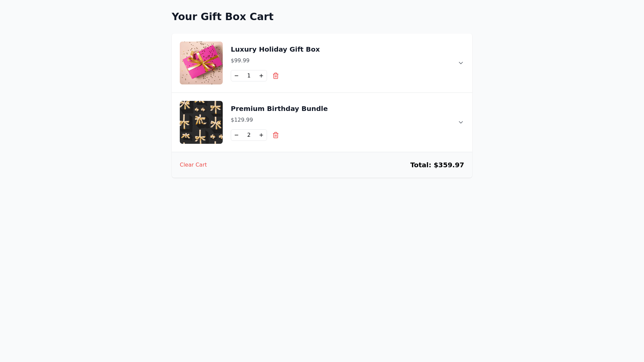Expand Luxury Holiday Gift Box details chevron
This screenshot has height=362, width=644.
(461, 63)
